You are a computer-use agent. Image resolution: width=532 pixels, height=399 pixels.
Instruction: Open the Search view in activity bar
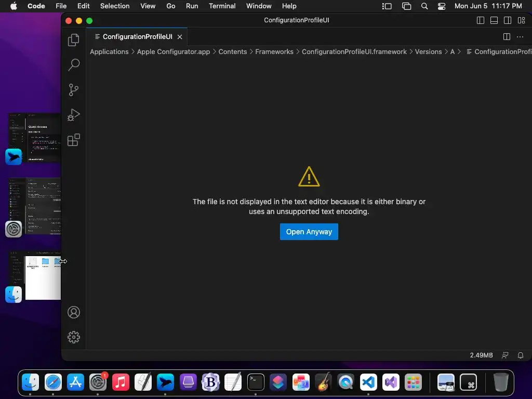click(x=74, y=65)
